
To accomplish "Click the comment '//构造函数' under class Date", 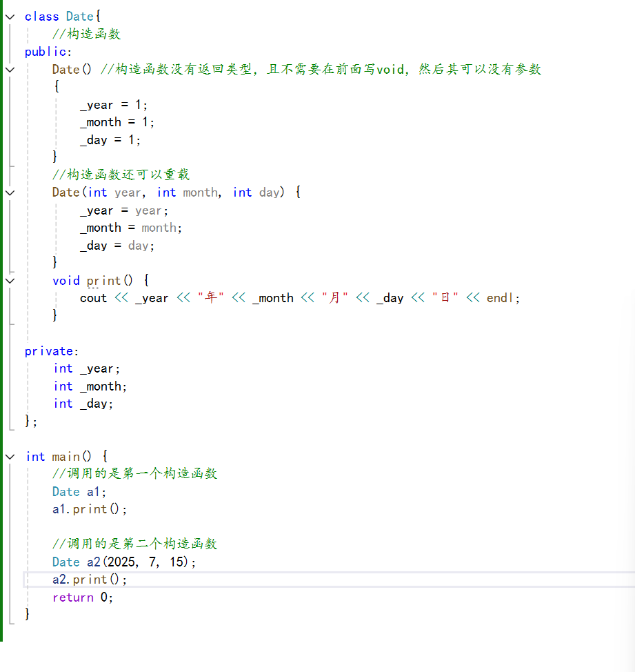I will pyautogui.click(x=86, y=34).
